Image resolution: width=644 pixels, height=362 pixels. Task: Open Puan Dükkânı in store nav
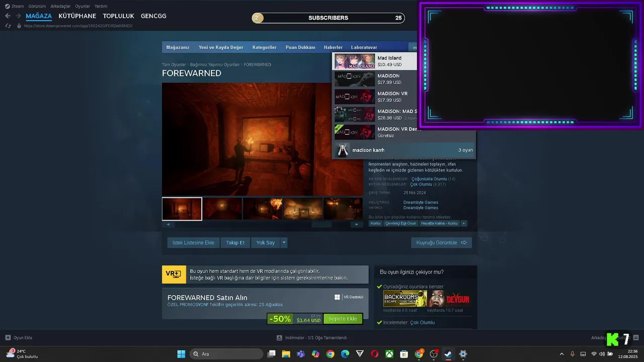[x=300, y=47]
